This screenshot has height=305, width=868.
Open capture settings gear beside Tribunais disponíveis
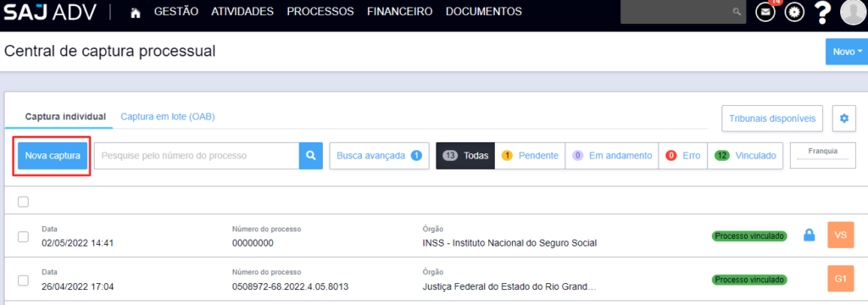click(x=844, y=119)
